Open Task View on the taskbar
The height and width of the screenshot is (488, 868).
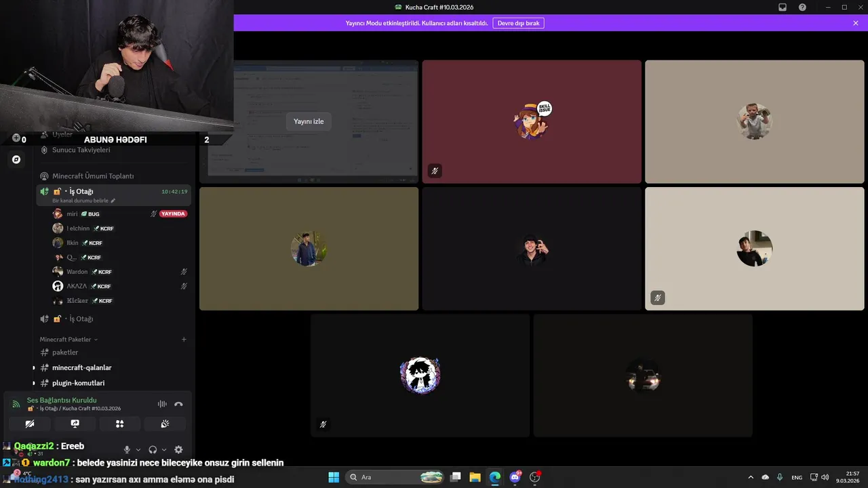456,477
